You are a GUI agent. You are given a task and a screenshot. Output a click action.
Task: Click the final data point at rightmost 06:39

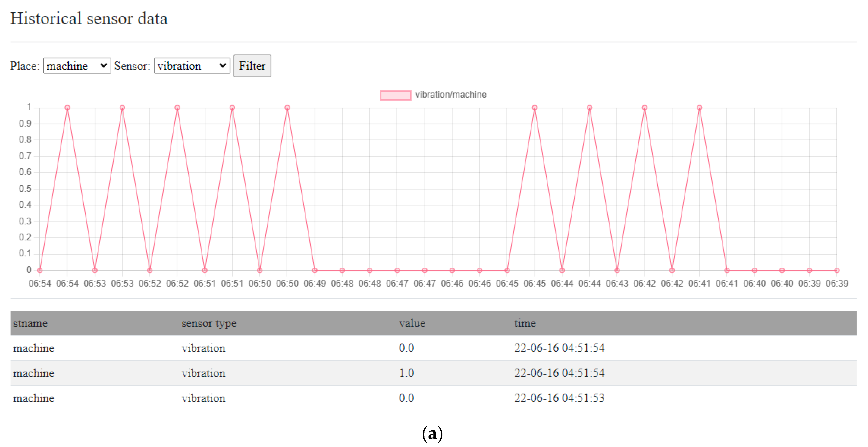tap(837, 270)
